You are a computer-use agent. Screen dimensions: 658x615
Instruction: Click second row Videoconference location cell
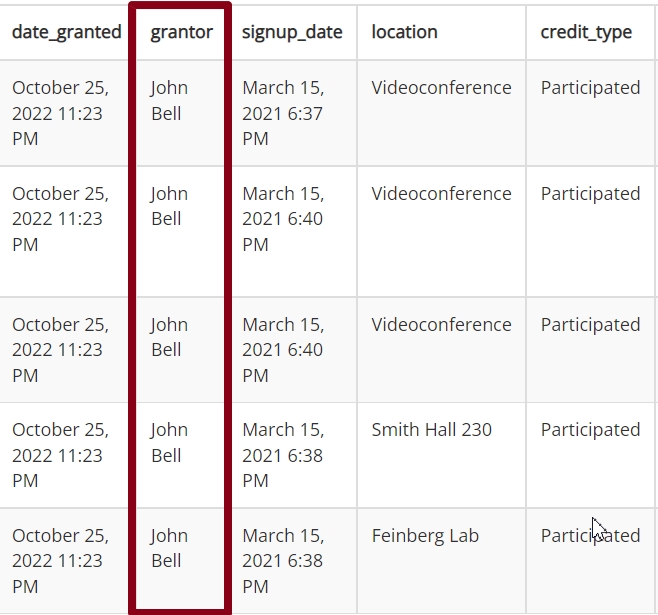point(441,194)
